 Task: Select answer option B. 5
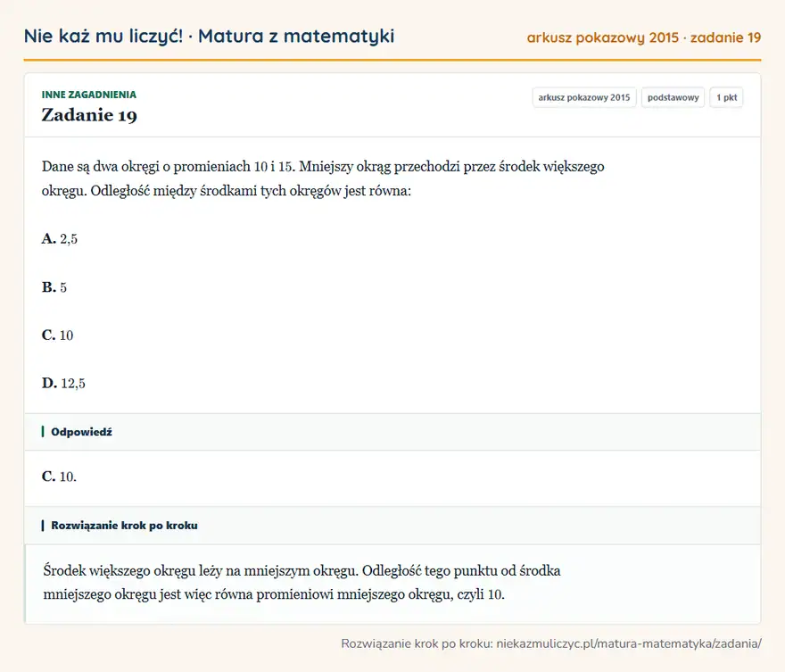click(x=54, y=287)
